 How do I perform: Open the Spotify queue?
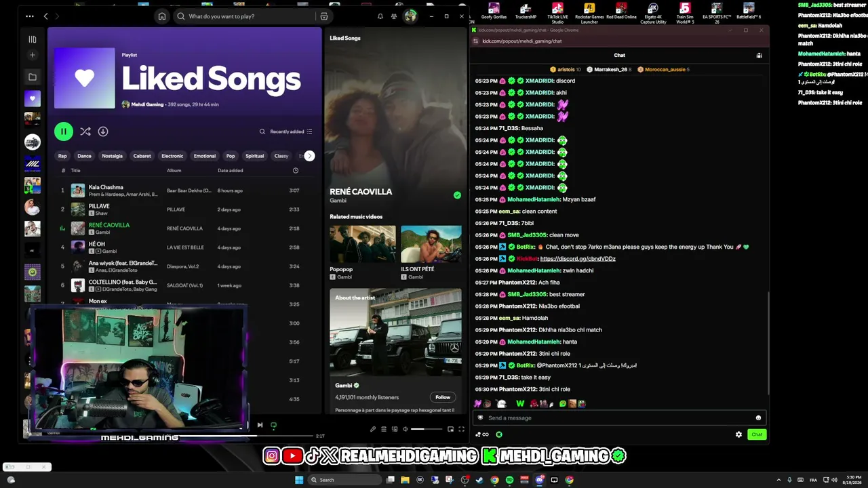(x=384, y=429)
